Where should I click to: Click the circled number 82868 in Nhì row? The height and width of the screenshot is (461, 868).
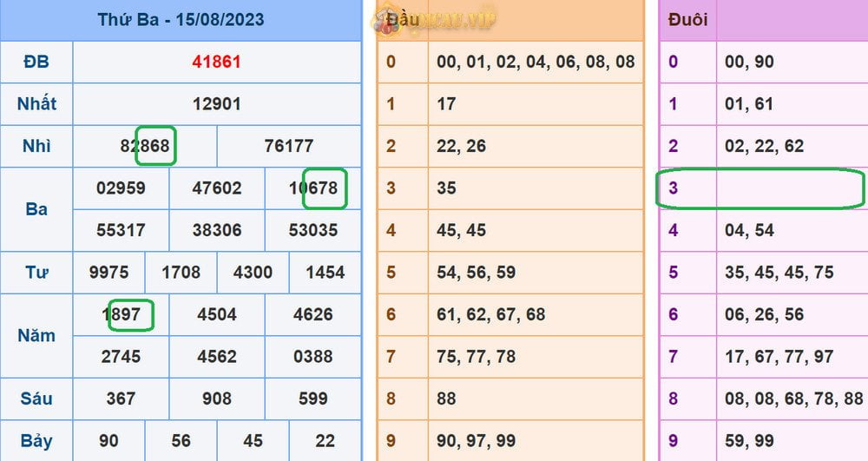coord(145,146)
